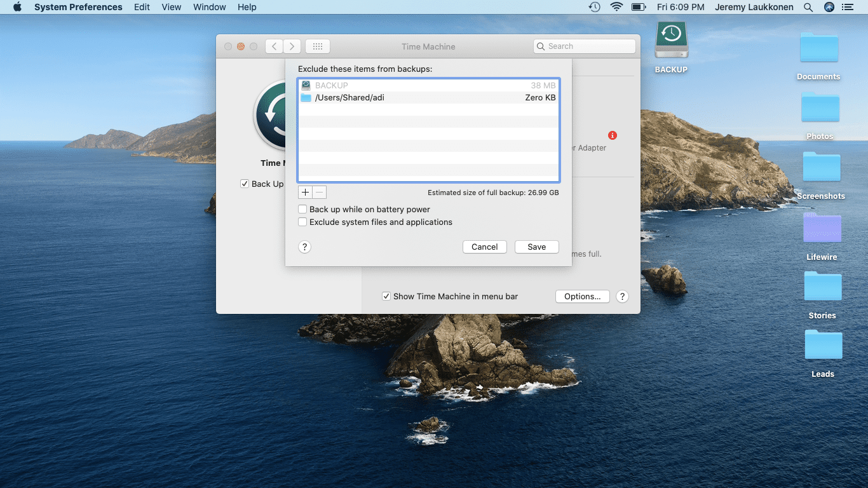The height and width of the screenshot is (488, 868).
Task: Open the System Preferences menu
Action: [x=78, y=7]
